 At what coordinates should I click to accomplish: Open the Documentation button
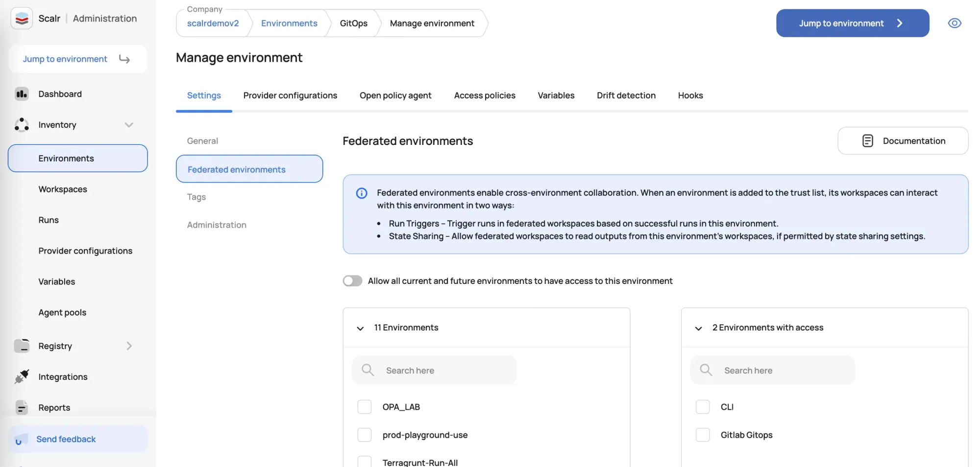[903, 141]
